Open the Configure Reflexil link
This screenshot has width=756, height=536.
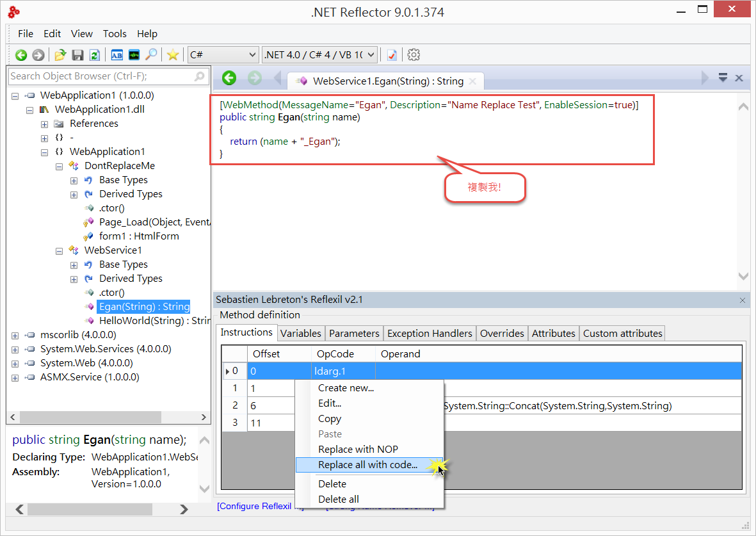coord(254,506)
